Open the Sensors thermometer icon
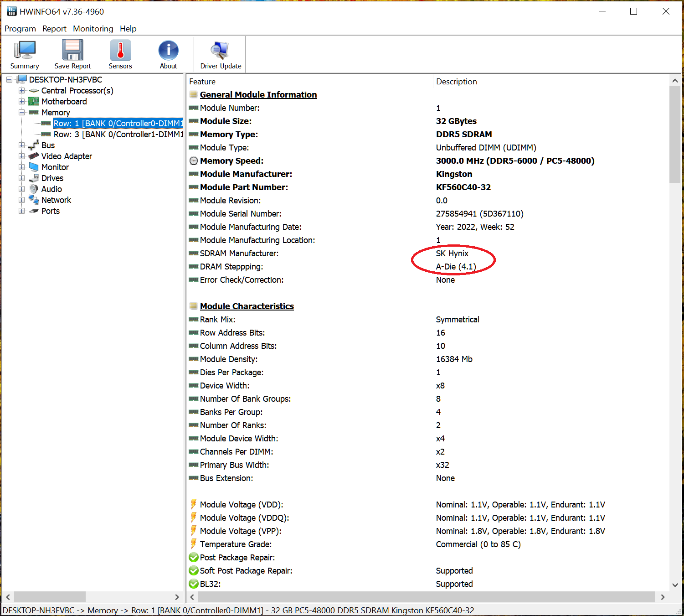684x616 pixels. [120, 50]
